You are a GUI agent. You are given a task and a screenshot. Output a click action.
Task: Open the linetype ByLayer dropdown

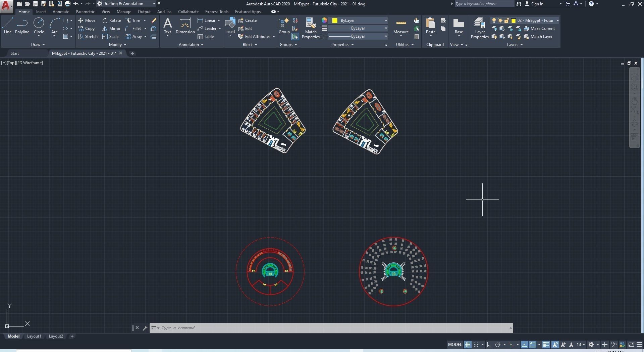pos(358,36)
